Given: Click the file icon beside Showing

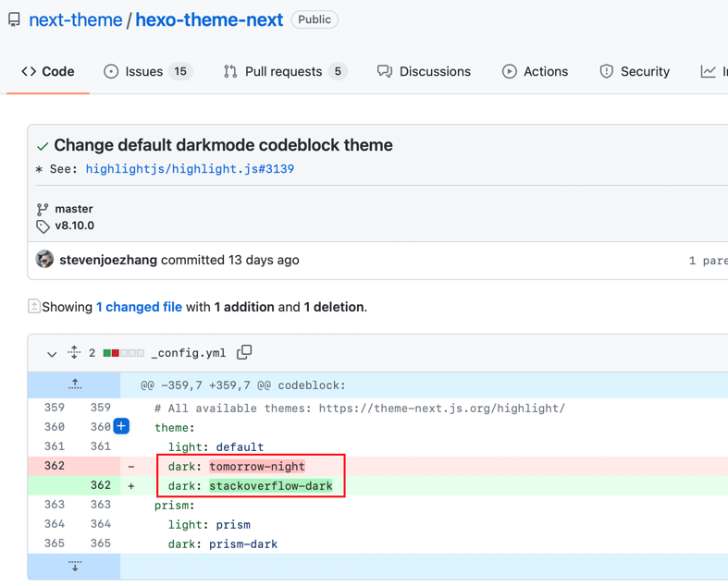Looking at the screenshot, I should click(x=34, y=306).
